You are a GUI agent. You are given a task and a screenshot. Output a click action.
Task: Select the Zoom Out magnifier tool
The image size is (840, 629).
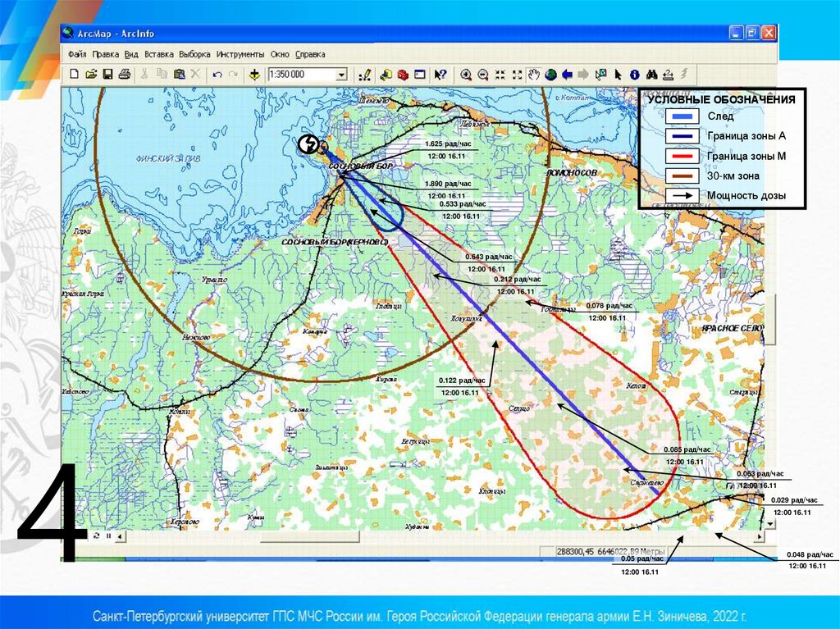(x=482, y=75)
